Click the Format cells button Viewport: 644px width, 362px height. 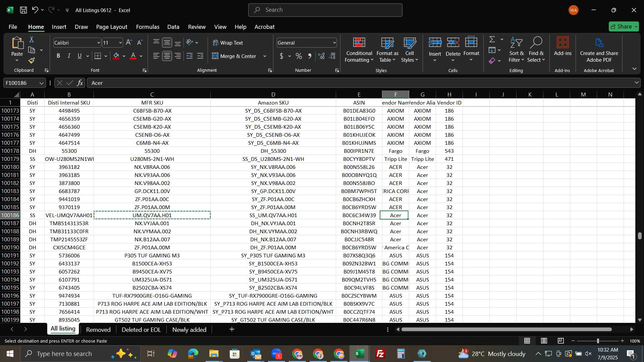tap(471, 50)
